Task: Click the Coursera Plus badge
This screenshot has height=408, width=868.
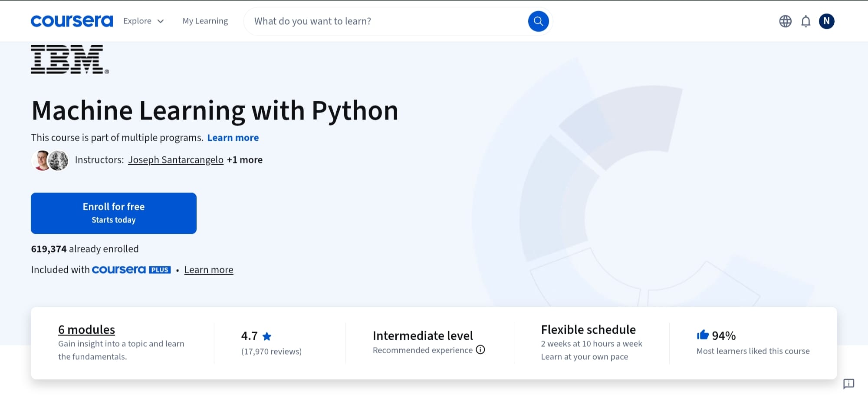Action: (131, 269)
